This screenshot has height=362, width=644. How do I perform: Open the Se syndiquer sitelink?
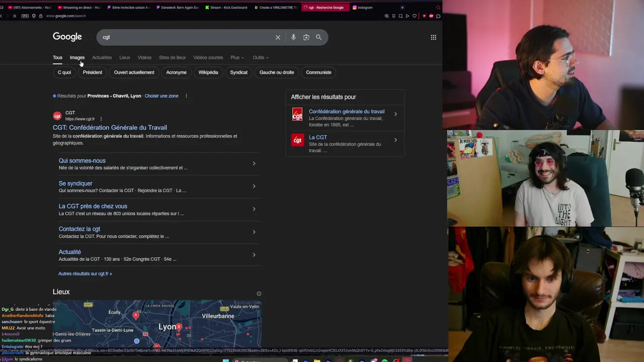point(75,184)
